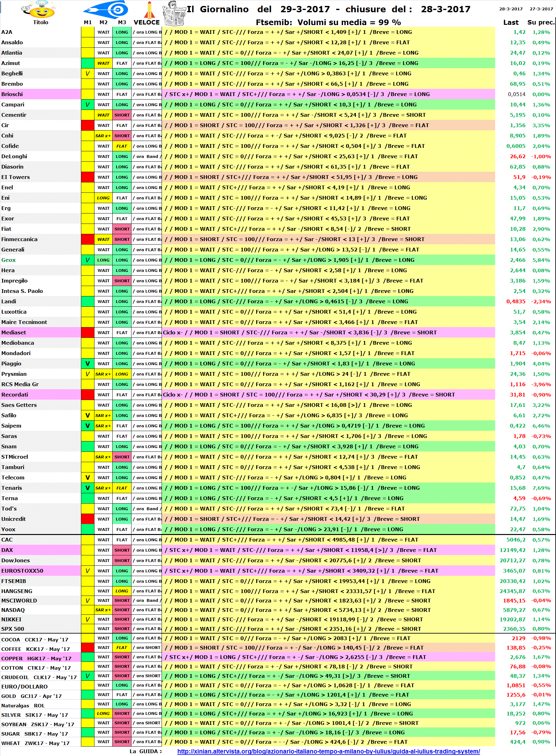This screenshot has width=556, height=756.
Task: Select the EI Towers row name
Action: pyautogui.click(x=15, y=177)
